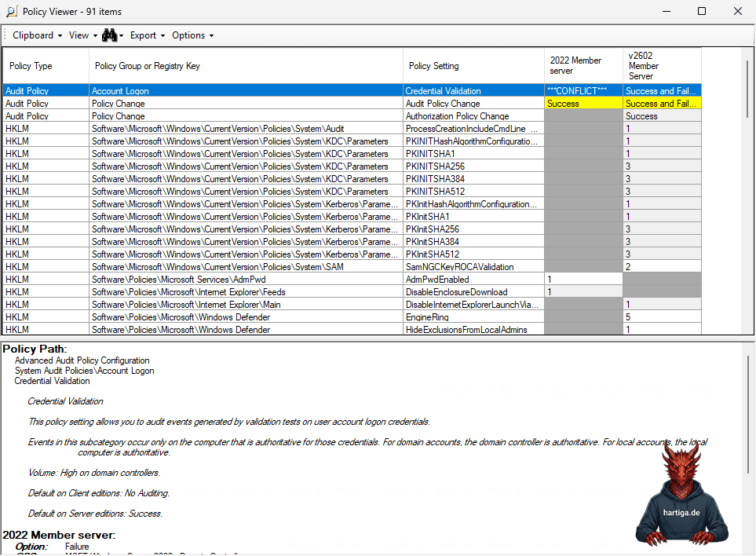
Task: Click the Internet Explorer\Main key cell
Action: (246, 304)
